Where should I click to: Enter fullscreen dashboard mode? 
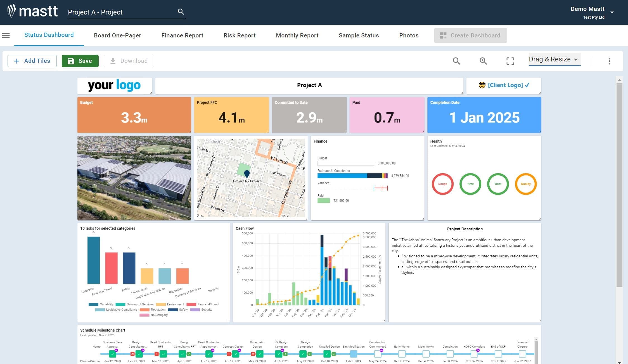510,61
